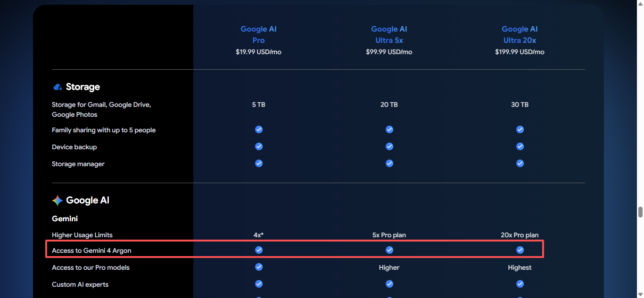Viewport: 644px width, 298px height.
Task: Click the 30 TB storage value
Action: point(520,105)
